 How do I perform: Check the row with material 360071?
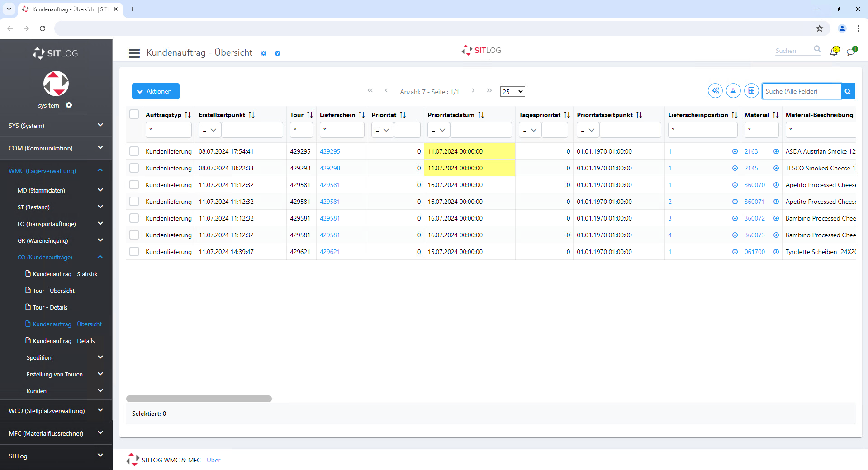134,202
